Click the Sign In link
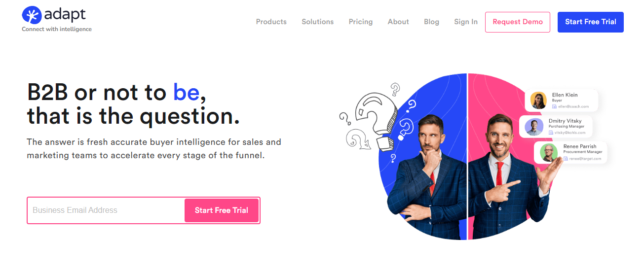The image size is (644, 273). 466,22
